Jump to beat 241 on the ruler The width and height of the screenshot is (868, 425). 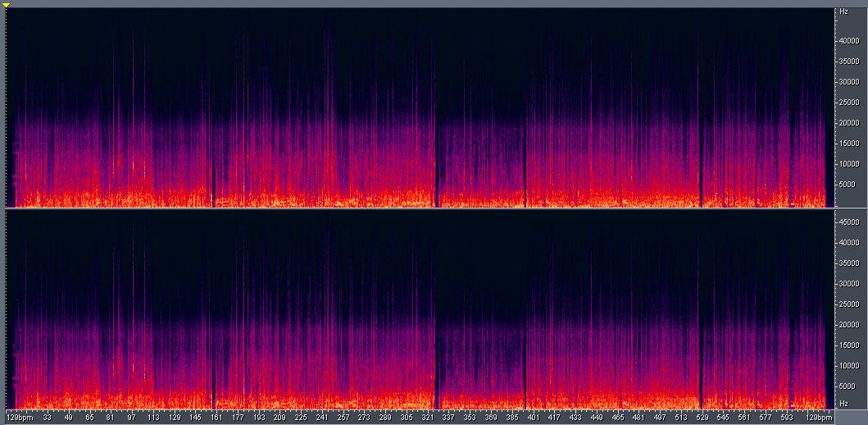click(322, 417)
